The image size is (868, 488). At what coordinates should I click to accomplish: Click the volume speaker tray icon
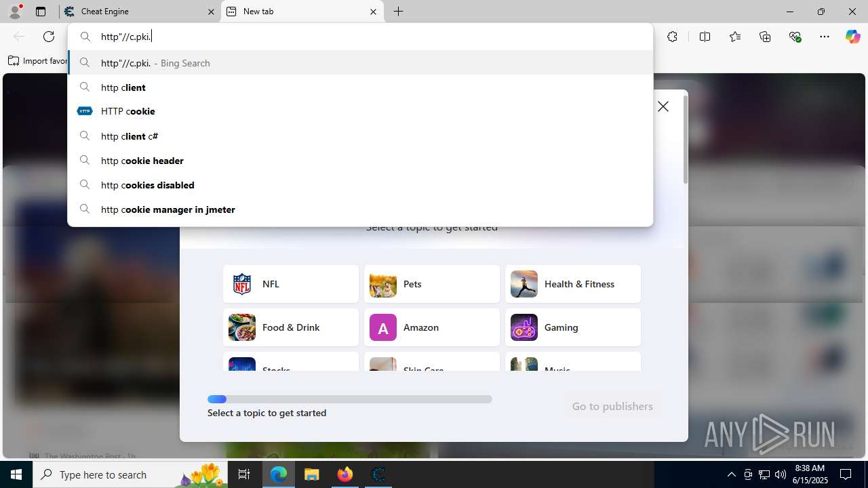tap(781, 474)
